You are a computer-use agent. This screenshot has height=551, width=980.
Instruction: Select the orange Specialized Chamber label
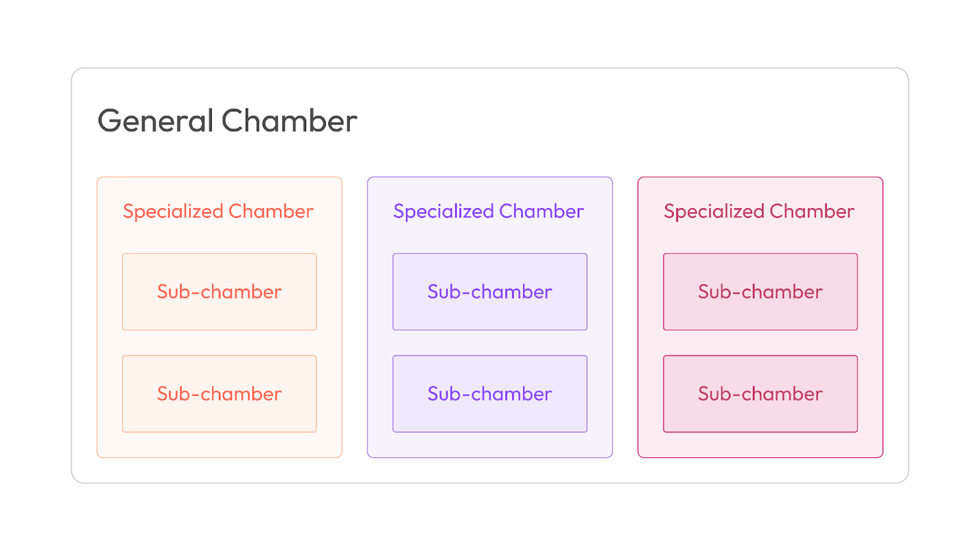218,211
